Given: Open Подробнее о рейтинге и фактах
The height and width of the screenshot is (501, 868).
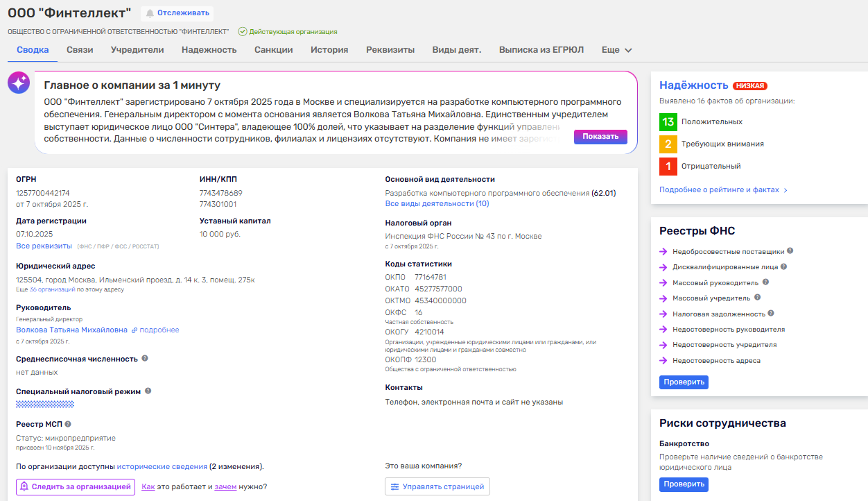Looking at the screenshot, I should [x=723, y=189].
